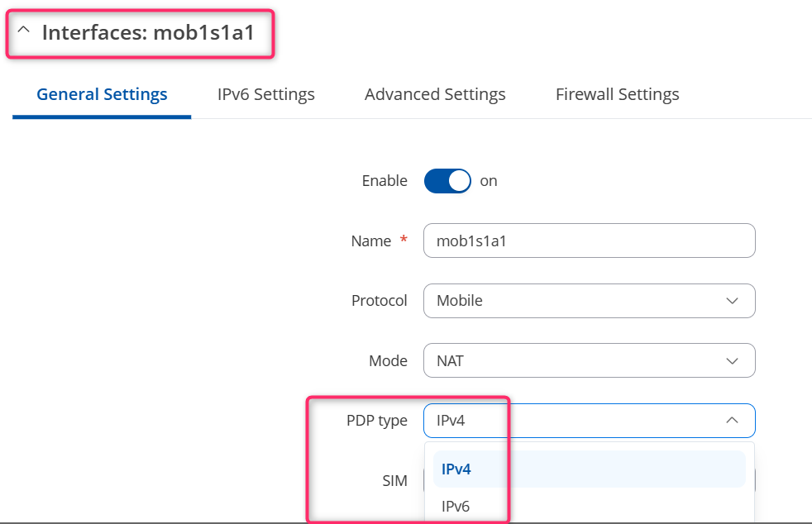
Task: Click the Protocol dropdown arrow icon
Action: tap(732, 301)
